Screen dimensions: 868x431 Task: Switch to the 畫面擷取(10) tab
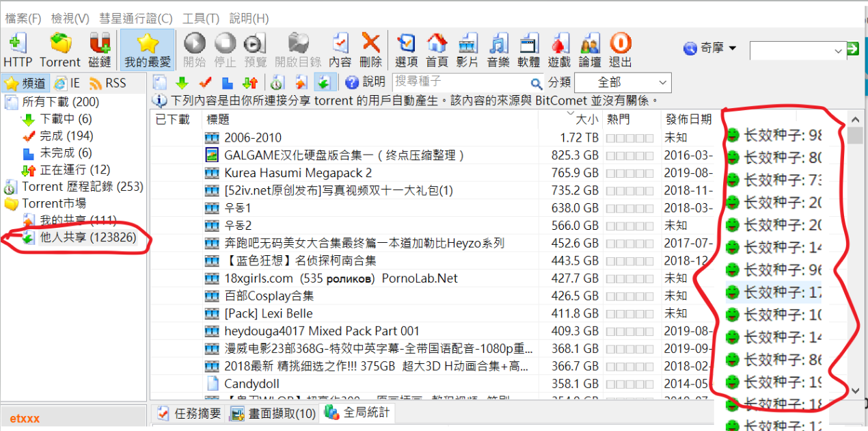tap(273, 413)
